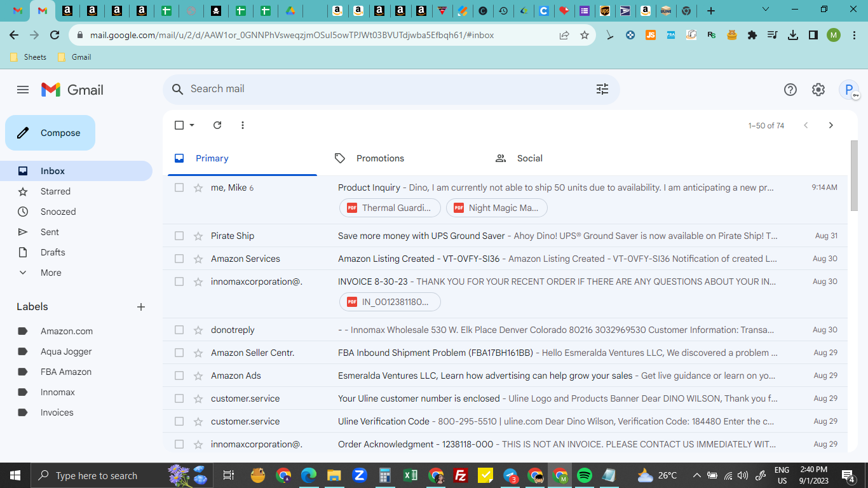The height and width of the screenshot is (488, 868).
Task: Tick the INVOICE 8-30-23 email checkbox
Action: coord(179,281)
